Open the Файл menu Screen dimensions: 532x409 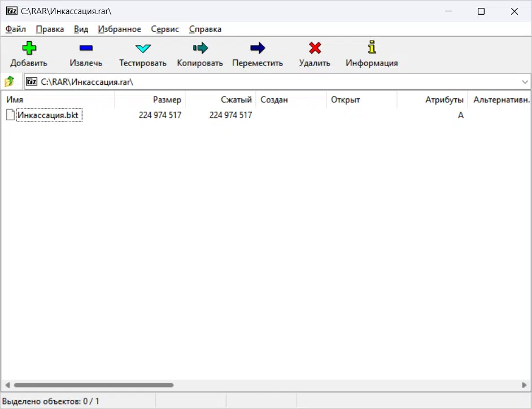(x=16, y=29)
